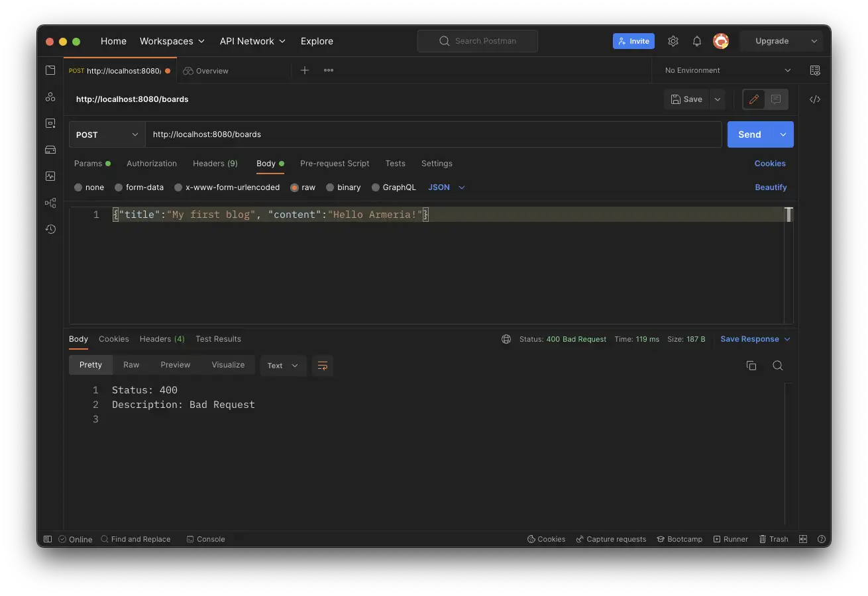Viewport: 868px width, 596px height.
Task: Open the APIs sidebar icon
Action: pyautogui.click(x=50, y=97)
